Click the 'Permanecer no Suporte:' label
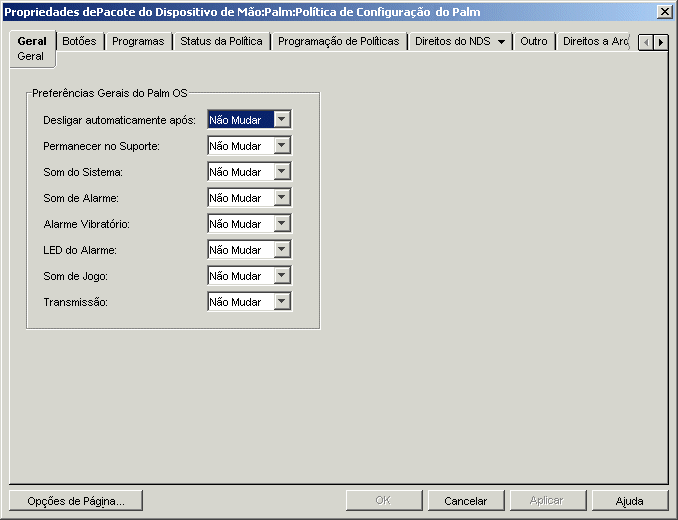The width and height of the screenshot is (678, 520). tap(101, 146)
